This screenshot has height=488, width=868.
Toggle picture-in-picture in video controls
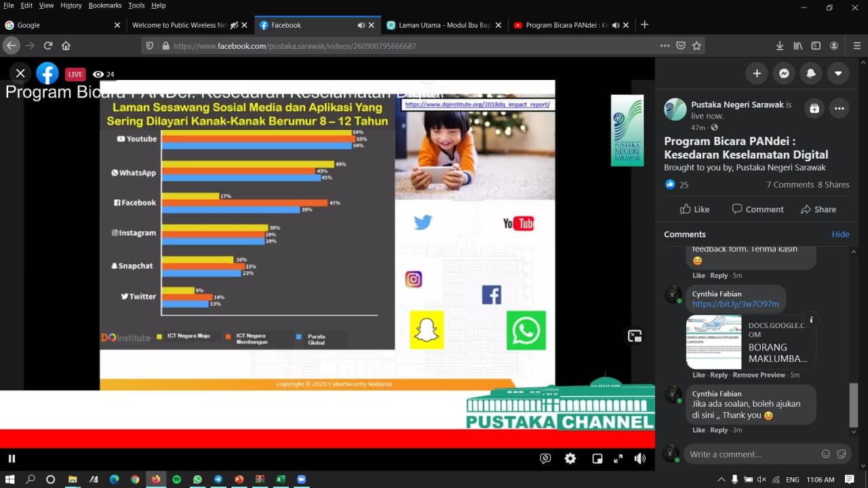(597, 458)
